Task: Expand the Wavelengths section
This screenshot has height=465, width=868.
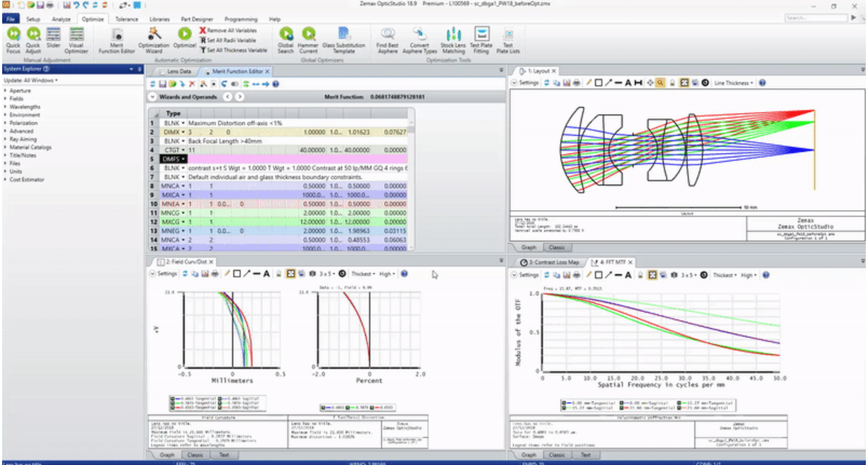Action: tap(5, 107)
